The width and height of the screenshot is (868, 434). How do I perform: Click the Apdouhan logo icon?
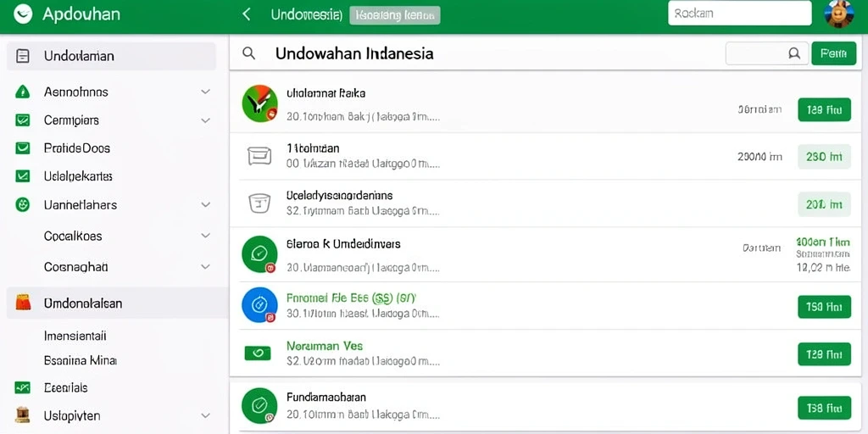23,14
